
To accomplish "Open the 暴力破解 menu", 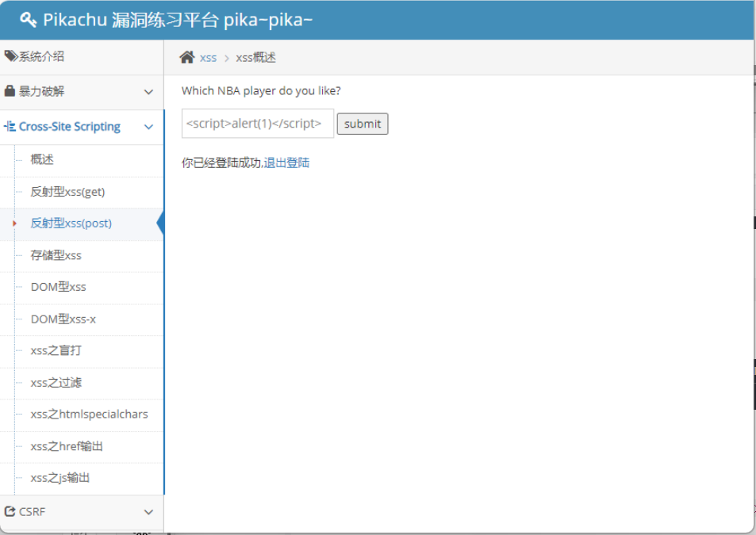I will coord(82,91).
